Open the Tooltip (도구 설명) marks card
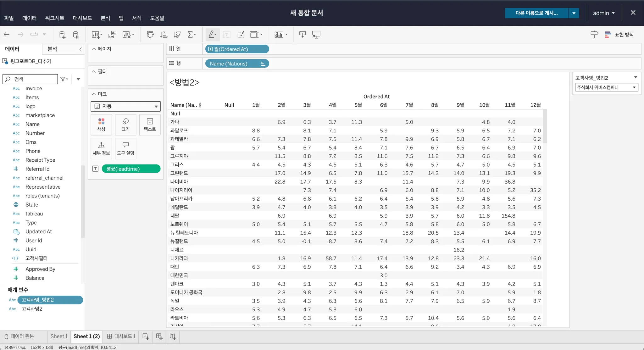The height and width of the screenshot is (350, 644). click(125, 148)
